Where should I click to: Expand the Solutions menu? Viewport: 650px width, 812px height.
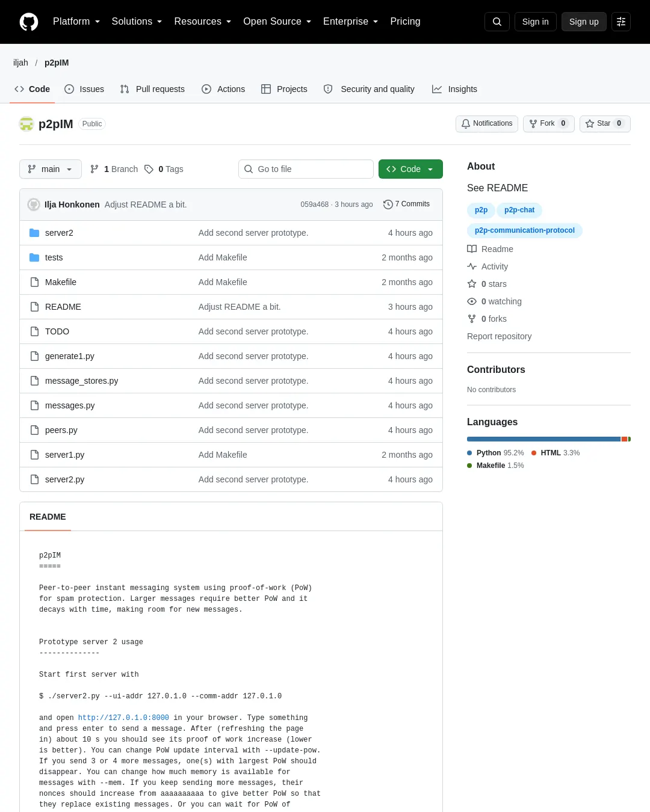pyautogui.click(x=137, y=22)
